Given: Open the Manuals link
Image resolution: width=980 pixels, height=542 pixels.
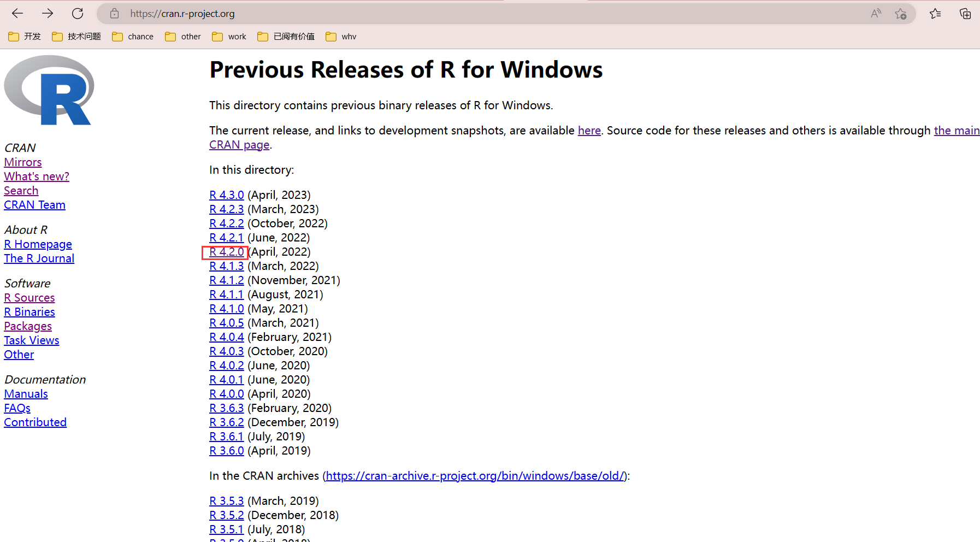Looking at the screenshot, I should [26, 394].
